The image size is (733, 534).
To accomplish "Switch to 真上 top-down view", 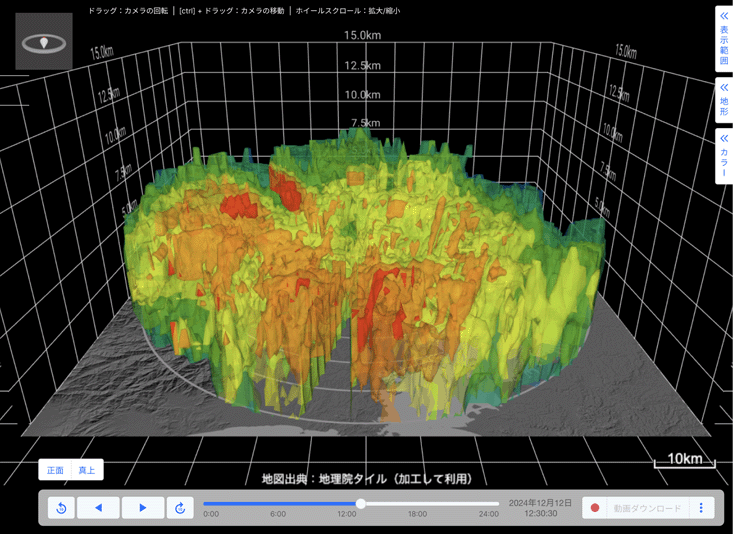I will click(87, 470).
